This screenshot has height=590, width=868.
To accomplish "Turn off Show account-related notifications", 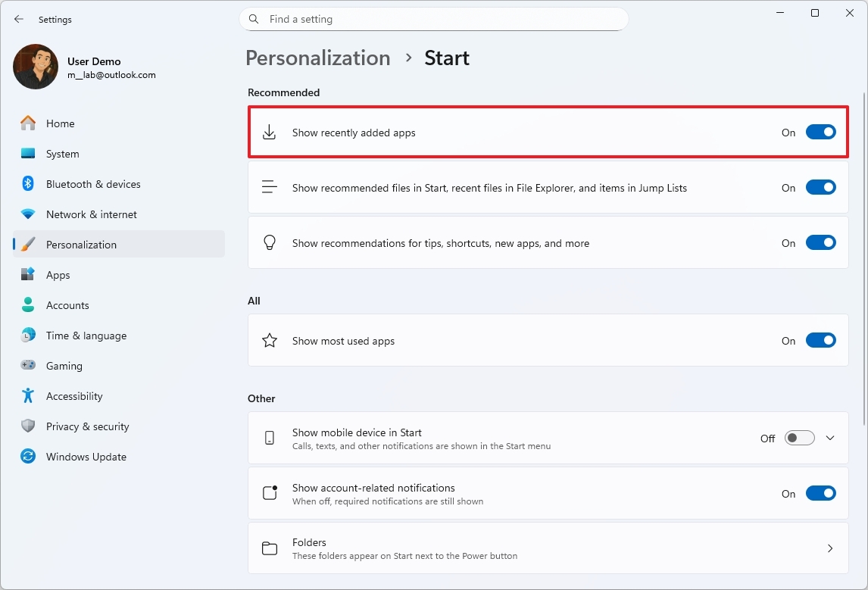I will click(820, 493).
